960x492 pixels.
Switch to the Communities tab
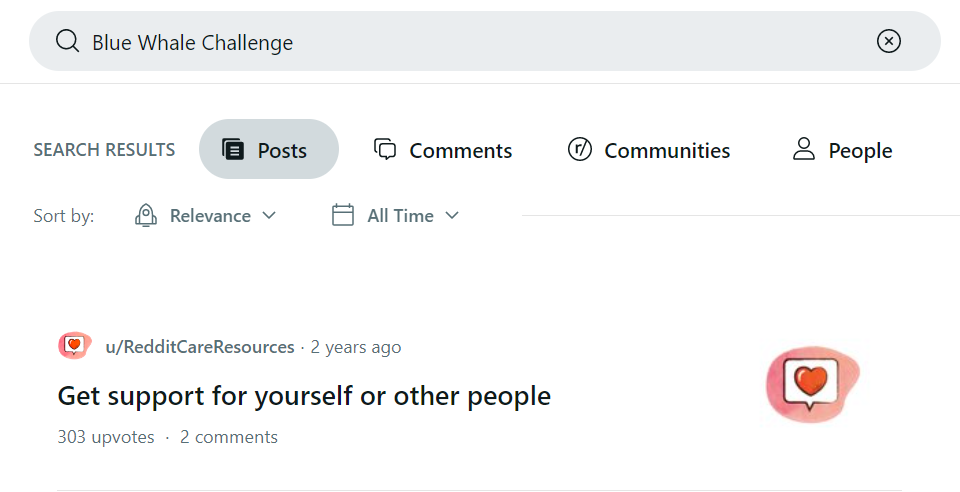click(649, 149)
